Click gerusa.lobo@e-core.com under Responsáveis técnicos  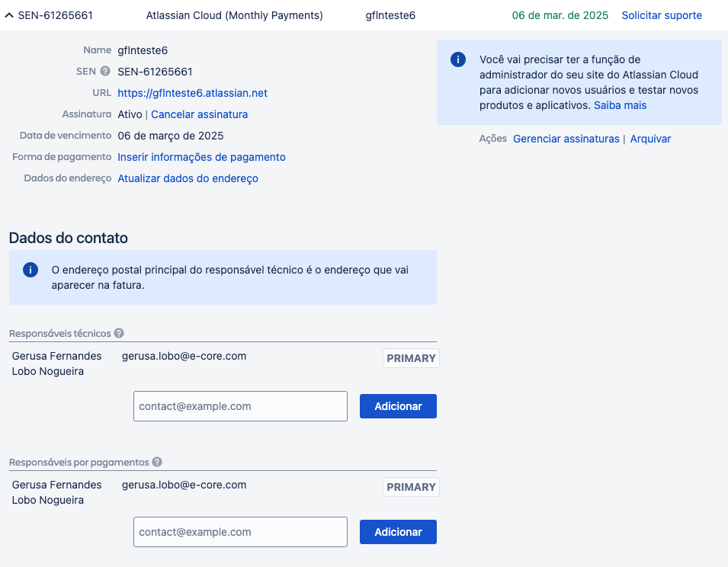click(184, 356)
